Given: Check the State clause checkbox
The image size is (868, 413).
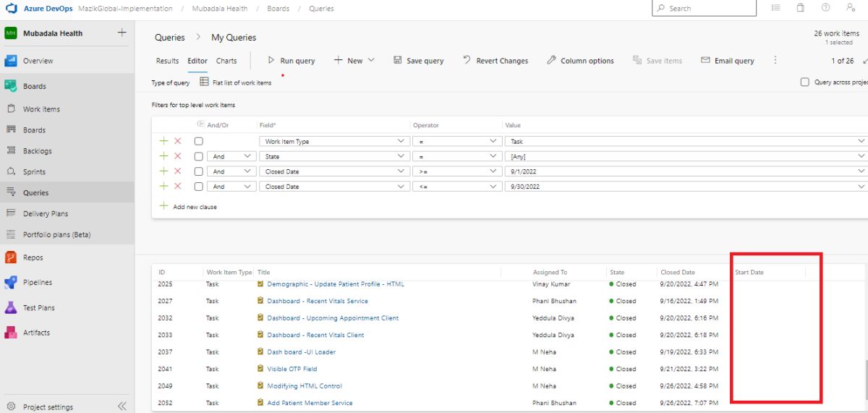Looking at the screenshot, I should (199, 156).
